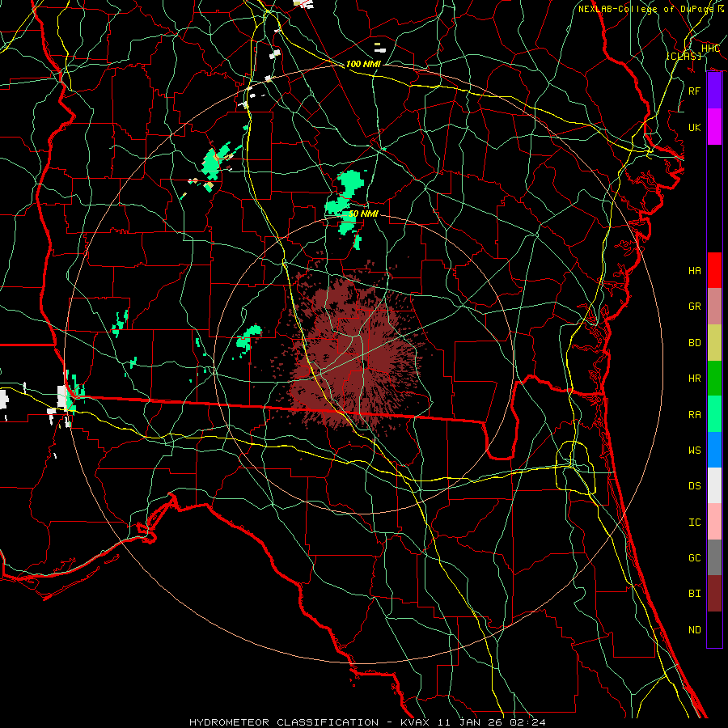Select the light pink IC color swatch
Screen dimensions: 728x728
coord(714,522)
